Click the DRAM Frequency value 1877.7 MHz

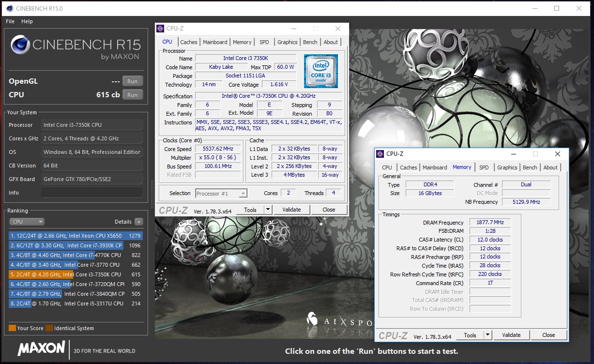(x=490, y=223)
